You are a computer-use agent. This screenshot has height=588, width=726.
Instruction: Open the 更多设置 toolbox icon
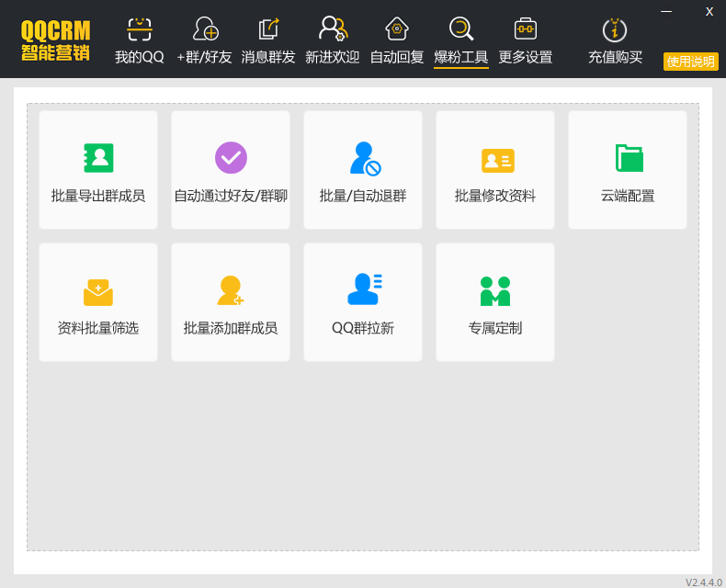point(526,28)
